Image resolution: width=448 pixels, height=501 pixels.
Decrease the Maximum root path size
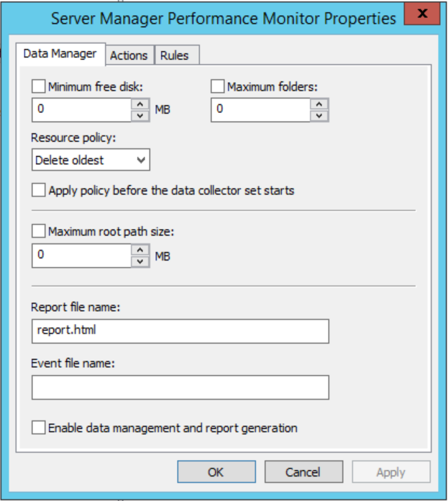coord(140,261)
